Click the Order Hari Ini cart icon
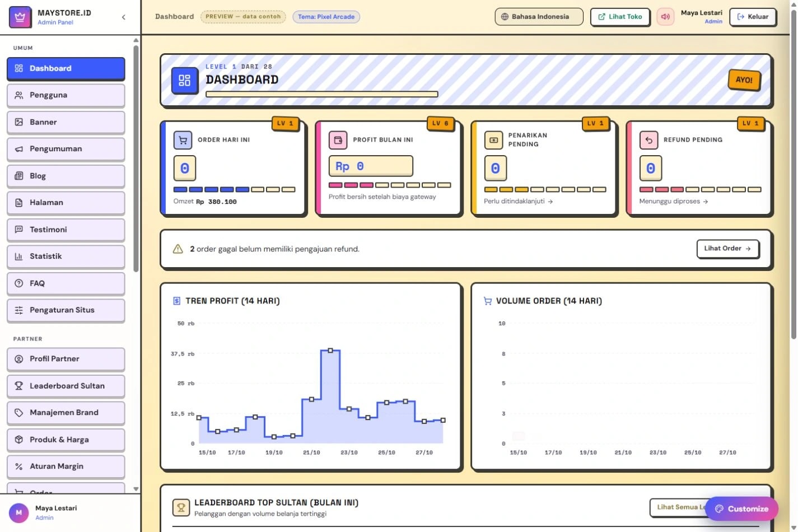The width and height of the screenshot is (798, 532). (x=183, y=140)
